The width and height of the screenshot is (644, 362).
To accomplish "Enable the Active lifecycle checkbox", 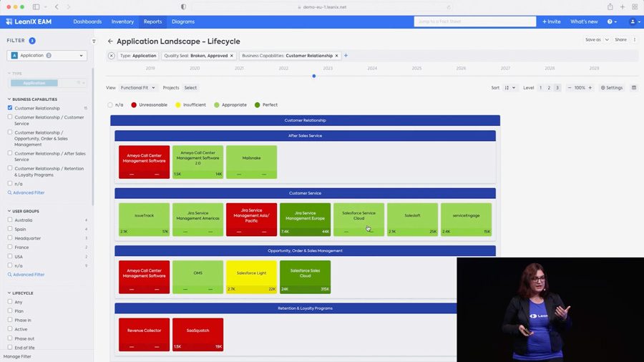I will pyautogui.click(x=10, y=329).
